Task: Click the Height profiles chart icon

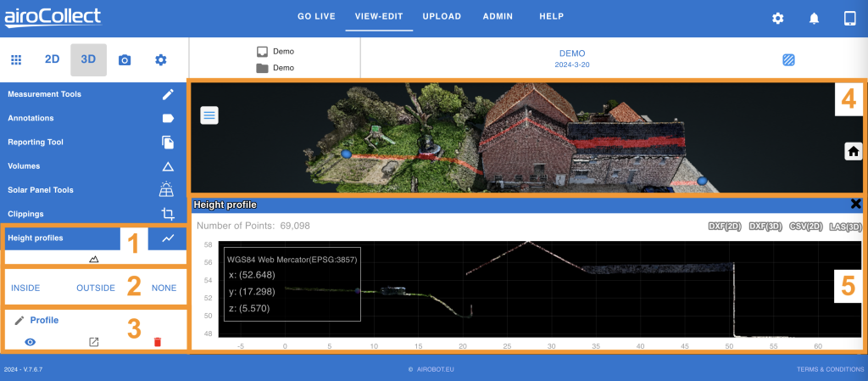Action: (168, 238)
